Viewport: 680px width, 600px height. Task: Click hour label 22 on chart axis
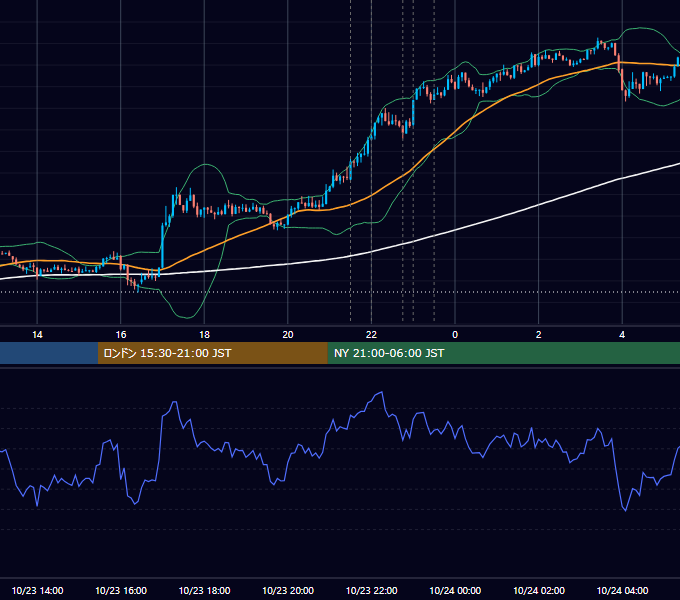[x=371, y=335]
